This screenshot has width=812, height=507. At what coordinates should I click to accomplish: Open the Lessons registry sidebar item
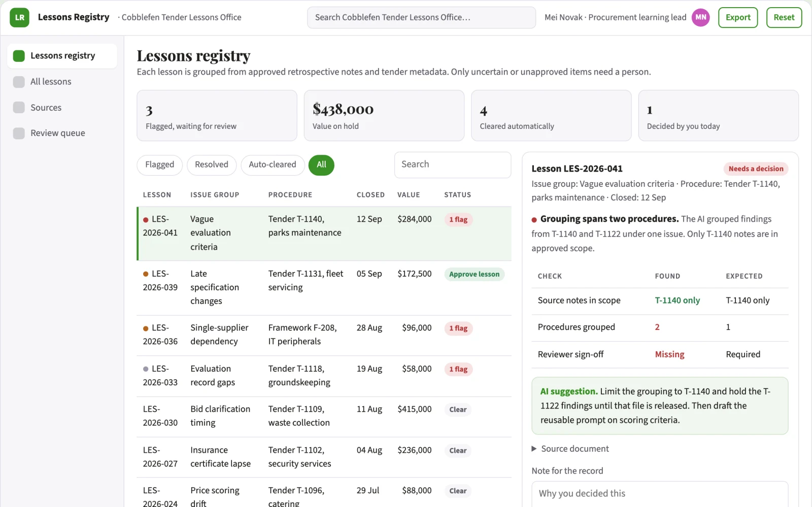[x=62, y=56]
